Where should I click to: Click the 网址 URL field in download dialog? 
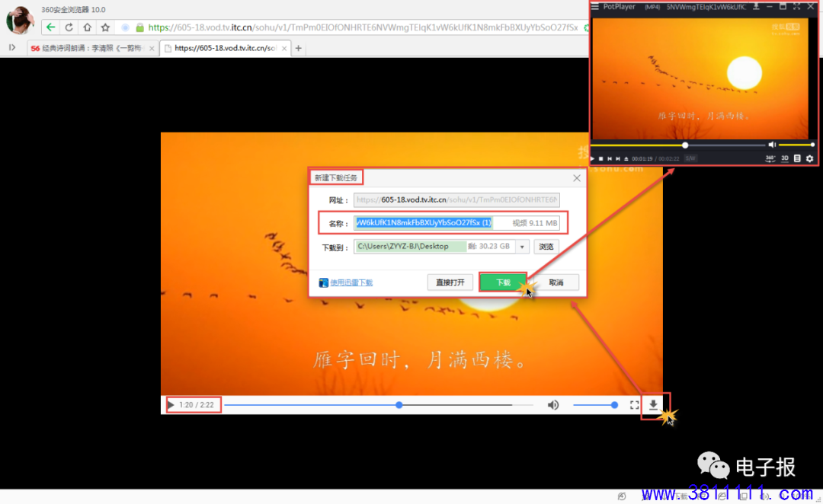click(x=456, y=199)
